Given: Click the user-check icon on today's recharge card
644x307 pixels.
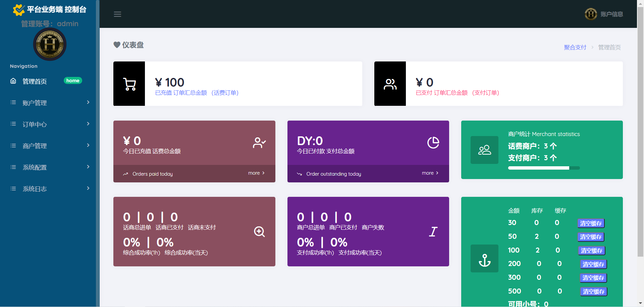Looking at the screenshot, I should pos(259,143).
